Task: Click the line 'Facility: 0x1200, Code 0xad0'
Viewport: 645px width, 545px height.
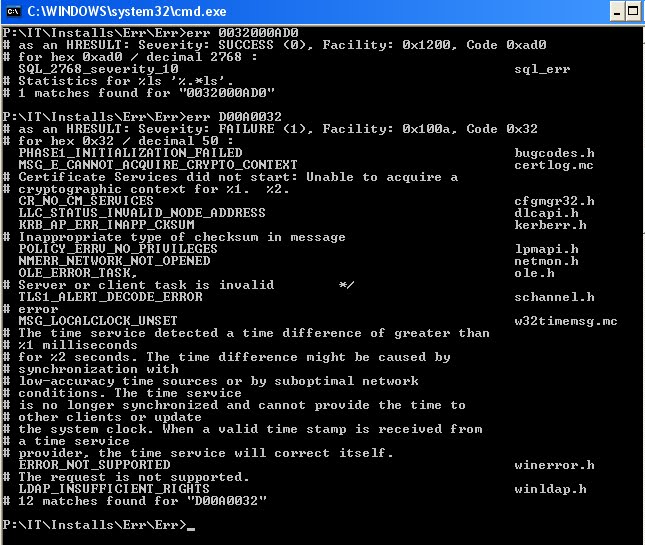Action: 434,45
